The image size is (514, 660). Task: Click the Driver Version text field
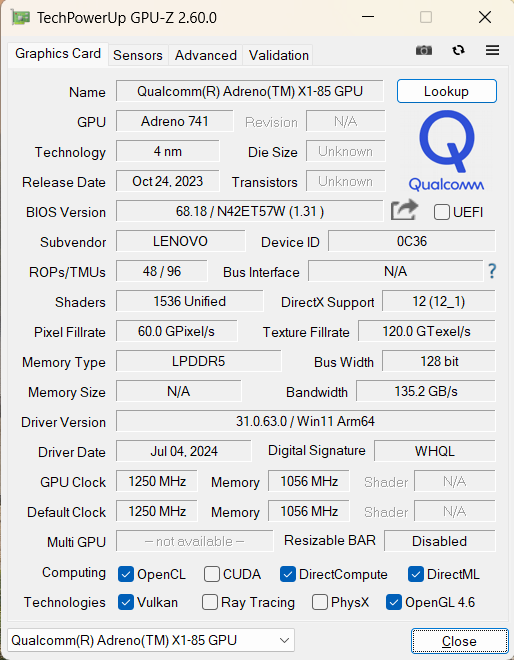tap(306, 421)
